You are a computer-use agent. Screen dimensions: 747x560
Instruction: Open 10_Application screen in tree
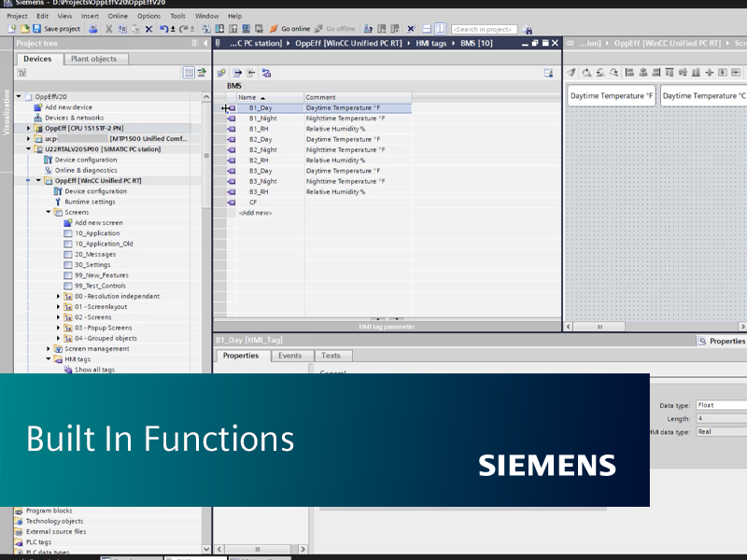click(x=97, y=233)
